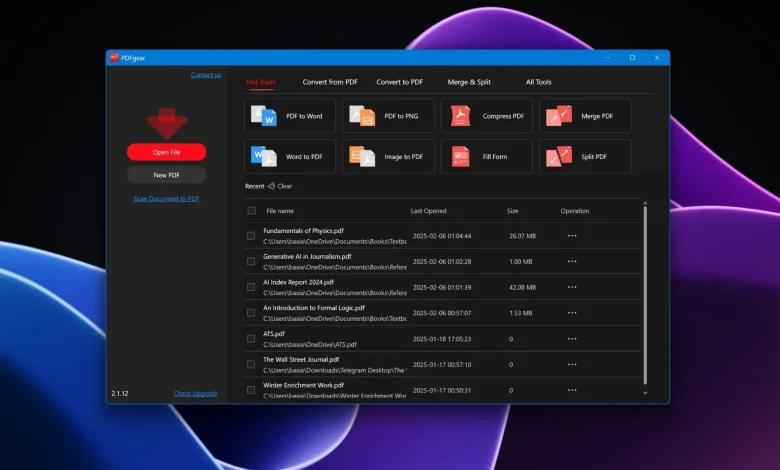
Task: Click the recent files list vertical scrollbar
Action: (x=645, y=300)
